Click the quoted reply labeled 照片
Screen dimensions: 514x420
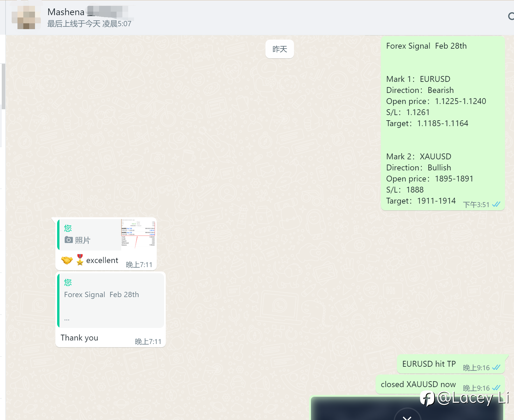(x=106, y=234)
